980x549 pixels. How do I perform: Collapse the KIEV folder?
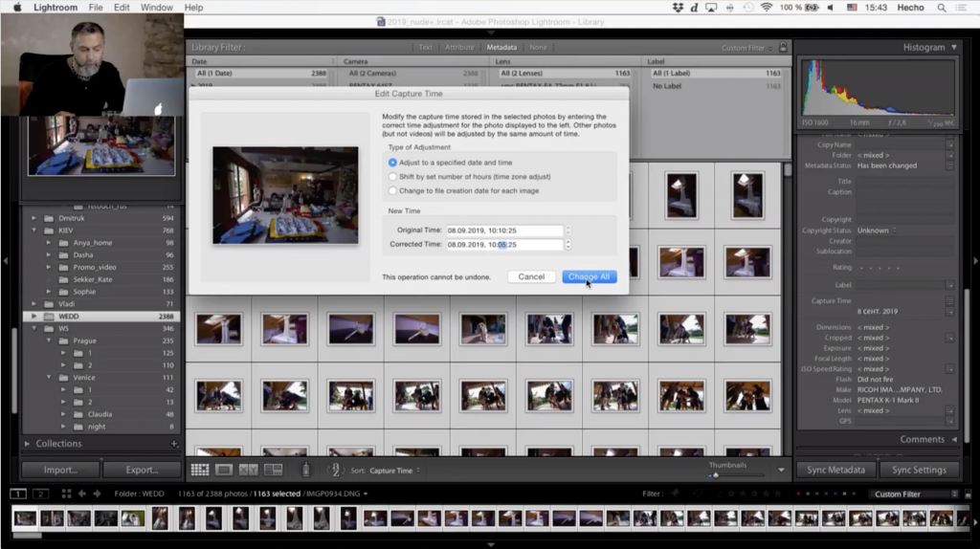33,231
